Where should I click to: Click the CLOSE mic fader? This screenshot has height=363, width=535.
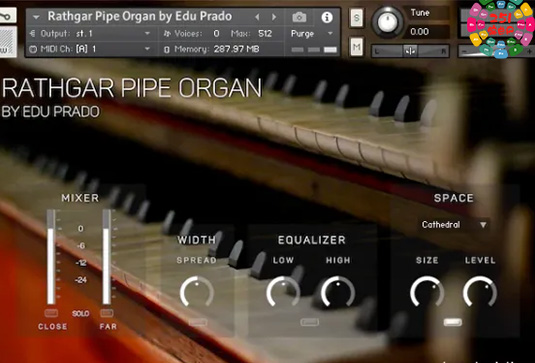click(x=51, y=257)
